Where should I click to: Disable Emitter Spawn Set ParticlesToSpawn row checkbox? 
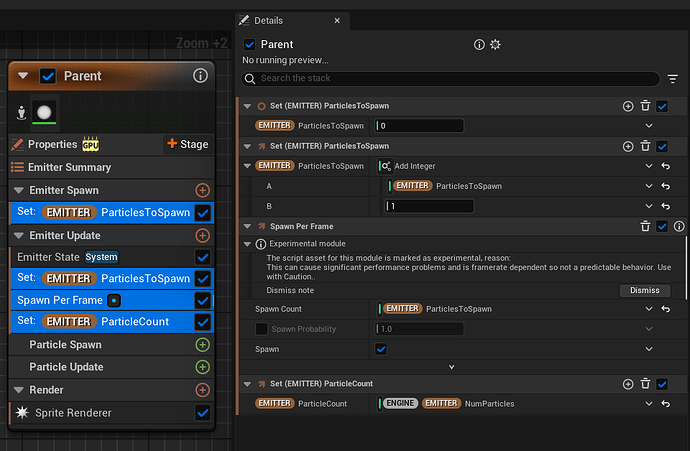203,213
